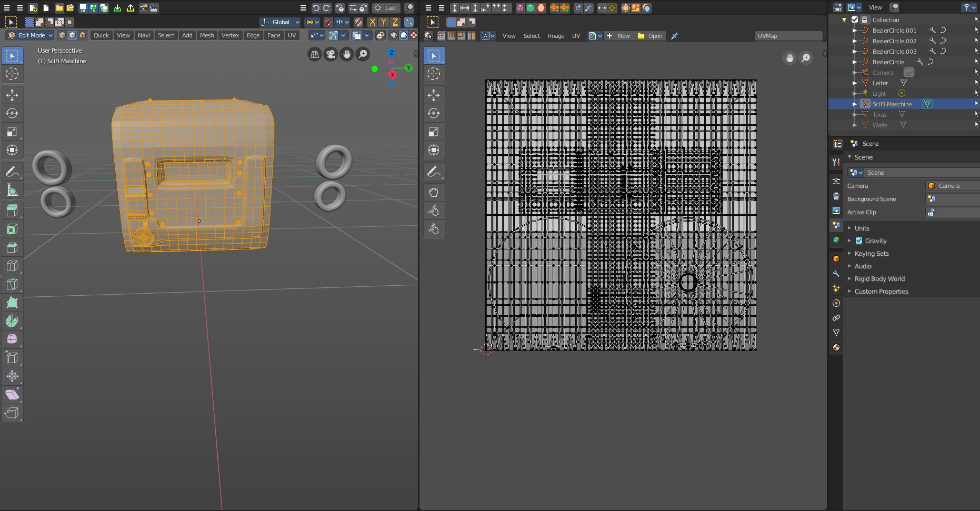Select the Rotate tool in 3D viewport

[x=12, y=113]
